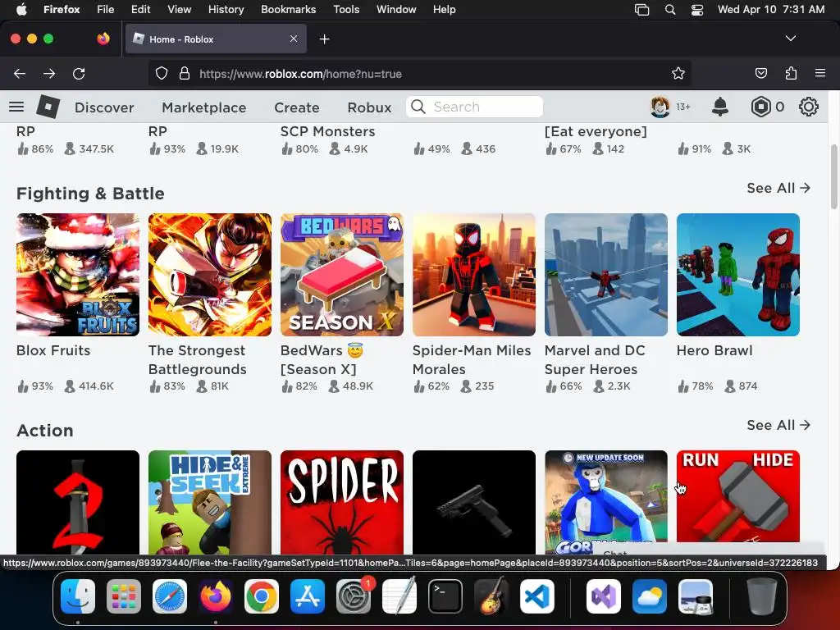840x630 pixels.
Task: Open the Robux balance icon
Action: pos(760,107)
